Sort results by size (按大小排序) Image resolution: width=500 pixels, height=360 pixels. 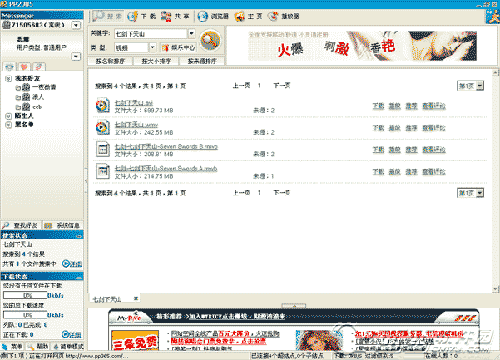[x=156, y=61]
